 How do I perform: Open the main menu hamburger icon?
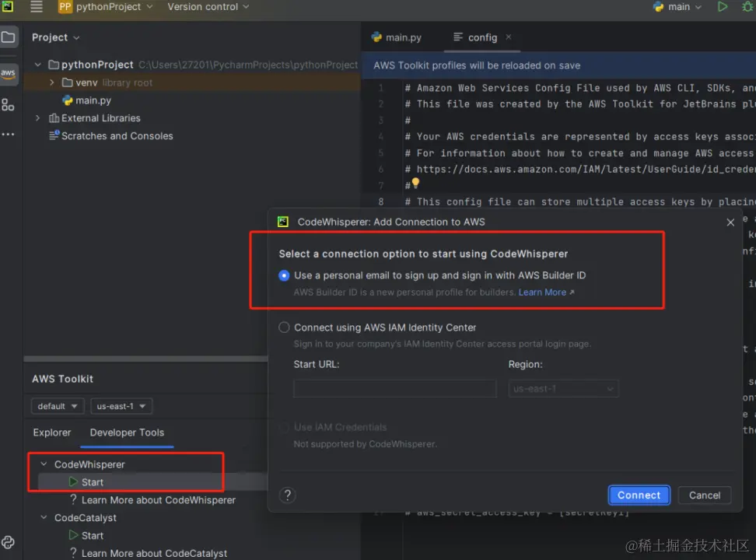click(x=36, y=7)
